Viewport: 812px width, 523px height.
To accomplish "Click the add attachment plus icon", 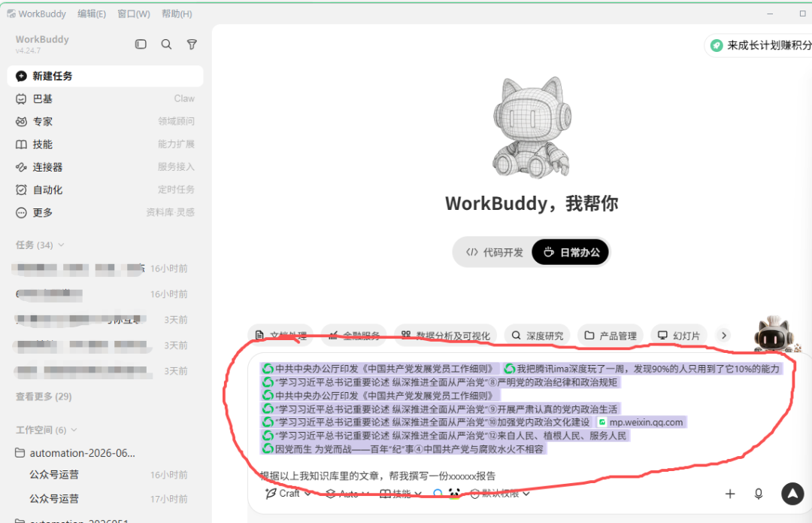I will pyautogui.click(x=729, y=494).
